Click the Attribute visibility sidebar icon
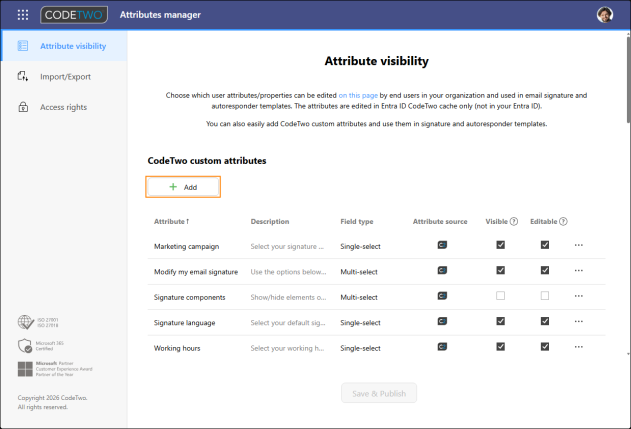 coord(23,46)
